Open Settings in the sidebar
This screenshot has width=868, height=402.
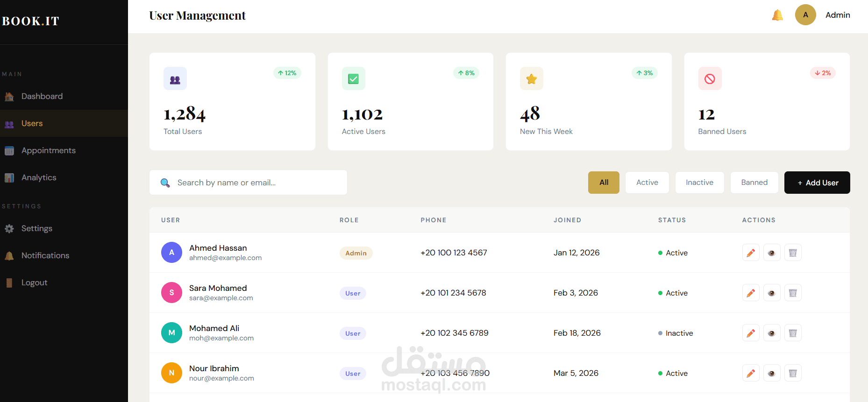point(64,228)
